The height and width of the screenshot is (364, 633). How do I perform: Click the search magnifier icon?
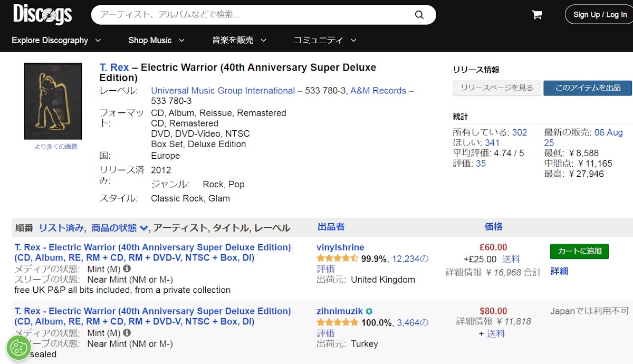419,15
